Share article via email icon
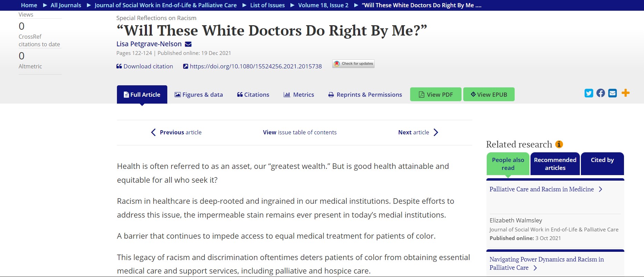644x277 pixels. 612,93
